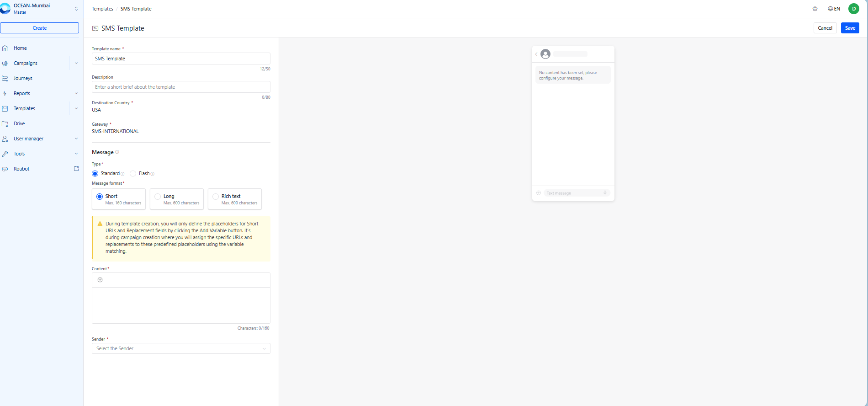Click the microphone icon in preview
The height and width of the screenshot is (406, 868).
click(605, 193)
